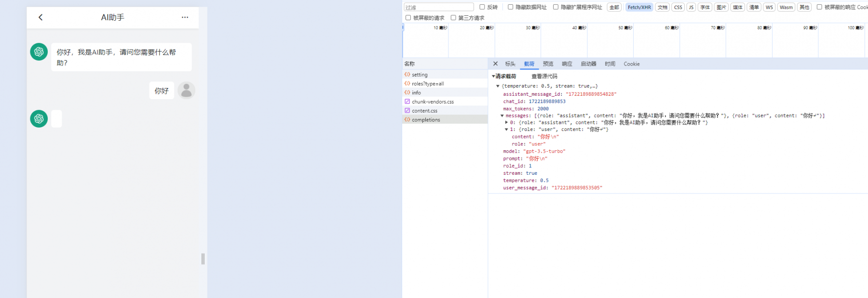Click the setting request icon
Viewport: 868px width, 298px height.
pos(407,75)
